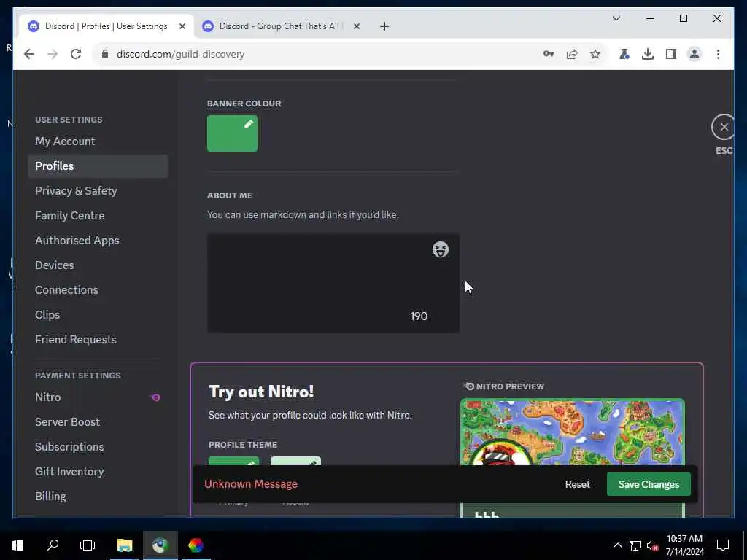Click the 'Unknown Message' error text
The image size is (747, 560).
251,484
